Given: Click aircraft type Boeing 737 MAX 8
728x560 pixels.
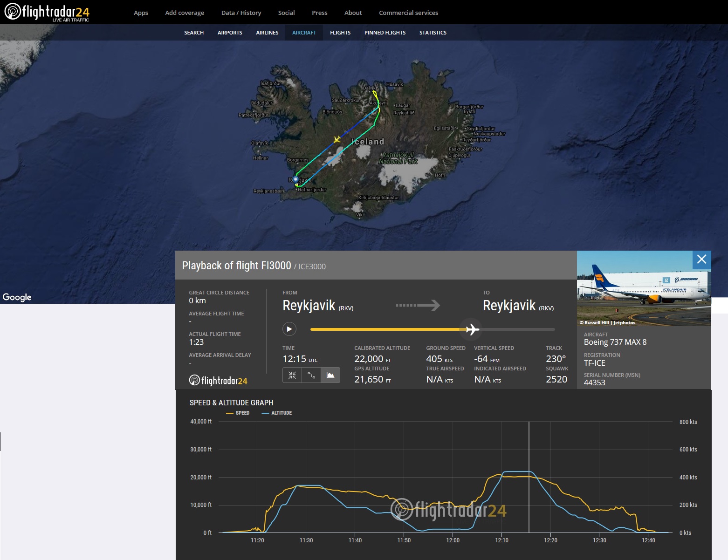Looking at the screenshot, I should [x=615, y=342].
